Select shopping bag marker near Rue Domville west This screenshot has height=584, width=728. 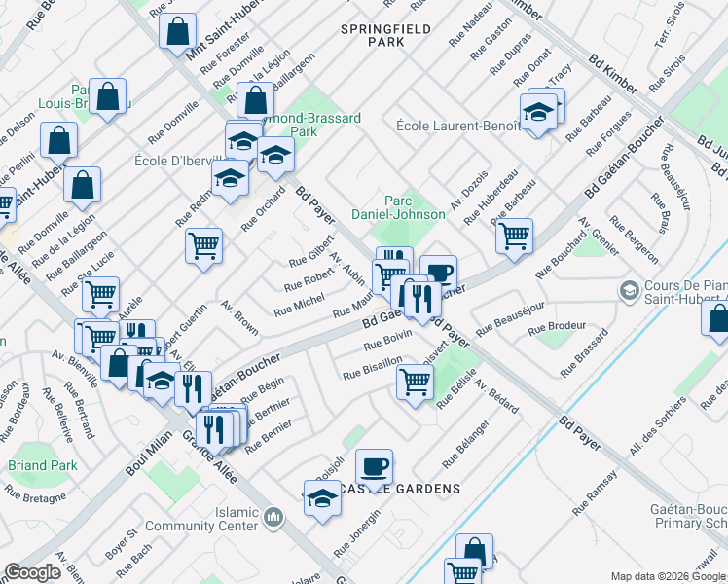pos(82,186)
